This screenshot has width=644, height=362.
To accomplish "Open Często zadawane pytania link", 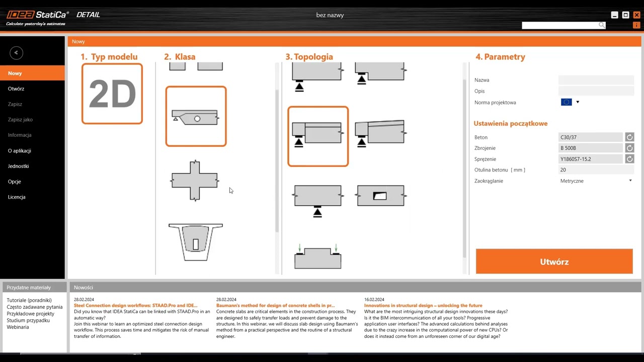I will [x=35, y=307].
